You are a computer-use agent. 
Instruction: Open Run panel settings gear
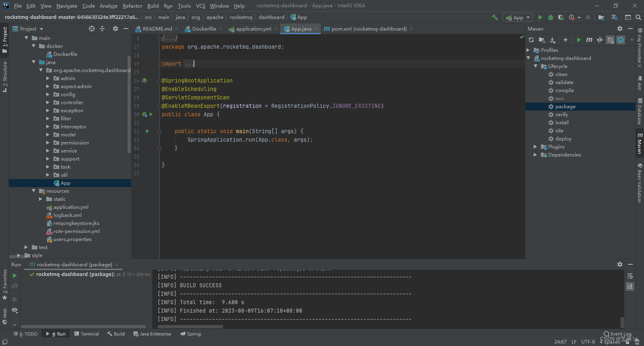pos(620,264)
